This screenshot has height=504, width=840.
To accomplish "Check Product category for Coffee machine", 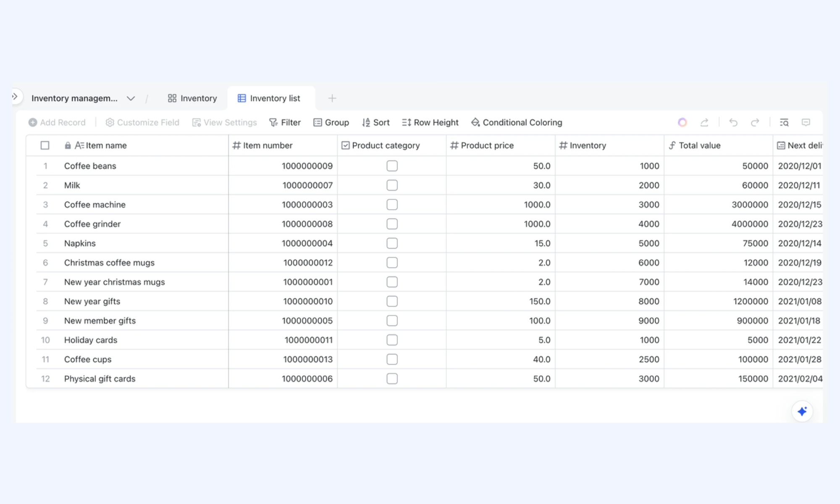I will 392,205.
